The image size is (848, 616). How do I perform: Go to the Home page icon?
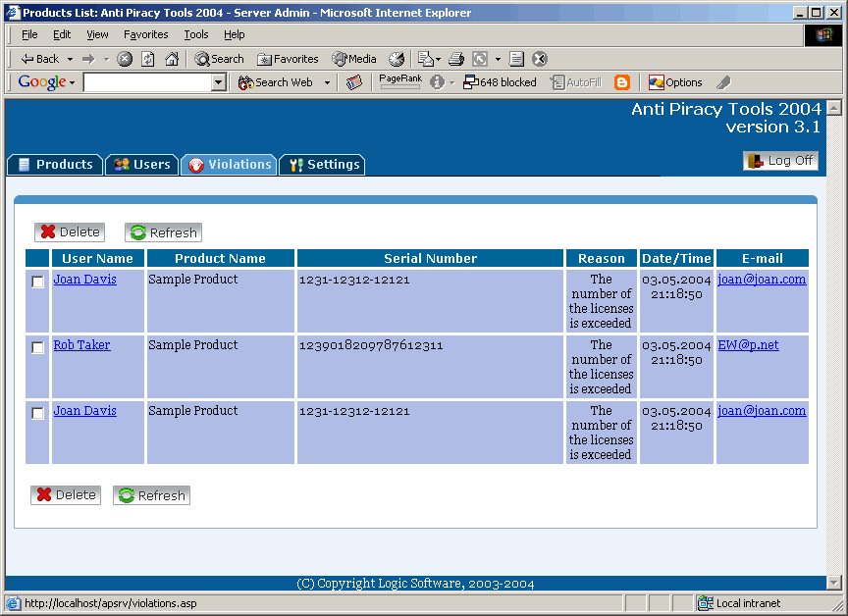(172, 59)
